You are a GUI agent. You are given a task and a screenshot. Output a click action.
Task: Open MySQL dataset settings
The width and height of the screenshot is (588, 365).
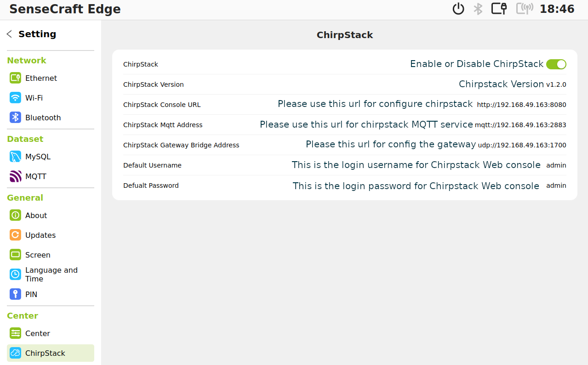click(x=51, y=157)
